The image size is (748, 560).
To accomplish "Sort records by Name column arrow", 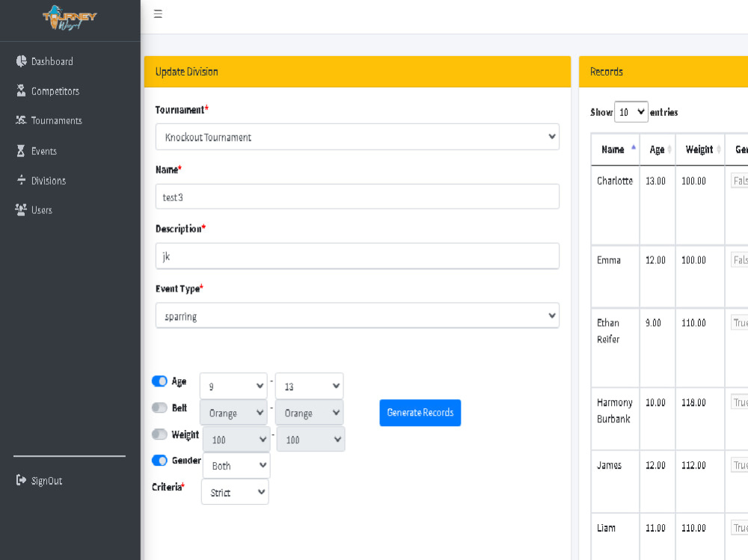I will click(x=634, y=148).
